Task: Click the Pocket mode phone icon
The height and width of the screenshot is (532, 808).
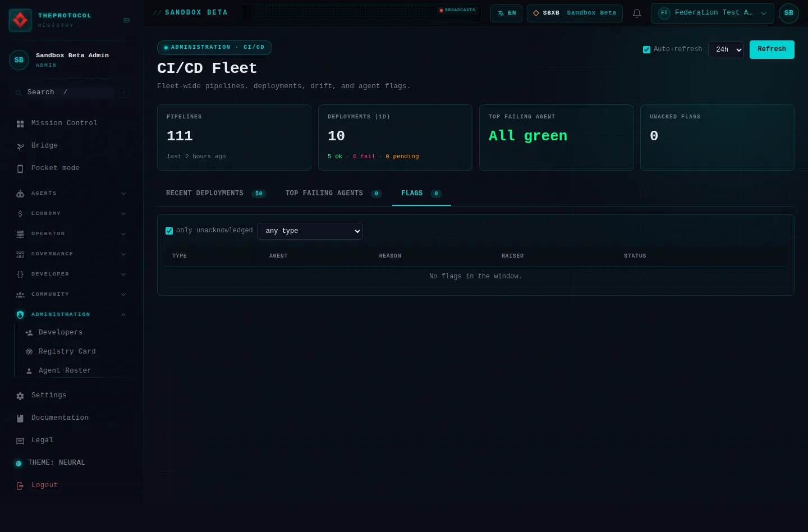Action: 20,168
